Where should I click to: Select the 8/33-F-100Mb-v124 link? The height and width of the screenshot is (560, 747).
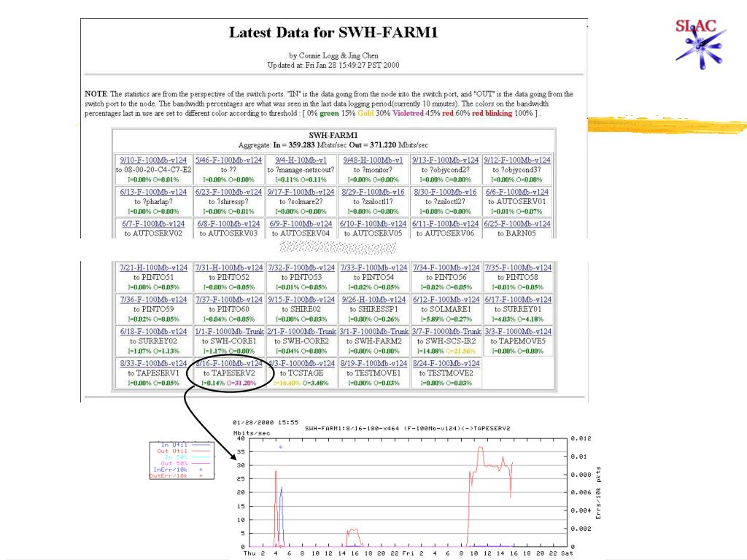(x=153, y=363)
